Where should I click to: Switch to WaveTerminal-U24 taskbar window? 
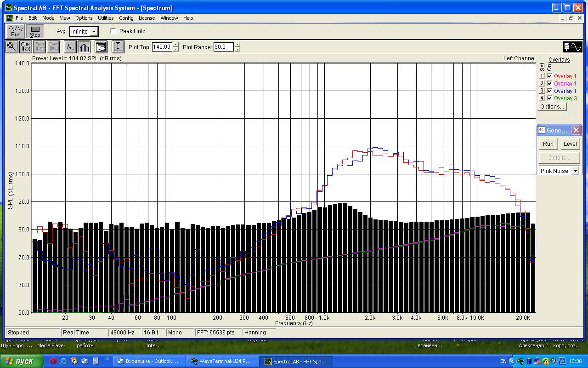[222, 361]
